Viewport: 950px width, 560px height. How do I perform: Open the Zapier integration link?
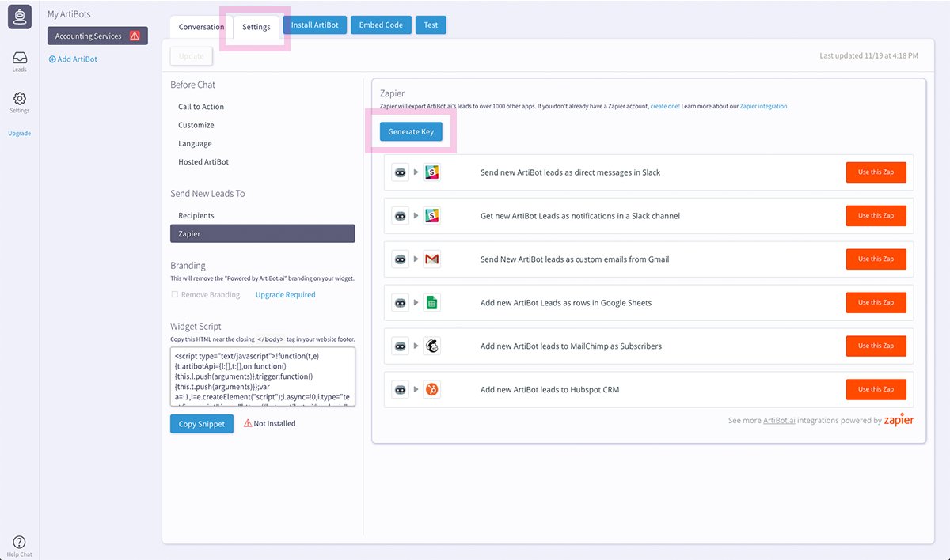click(764, 106)
